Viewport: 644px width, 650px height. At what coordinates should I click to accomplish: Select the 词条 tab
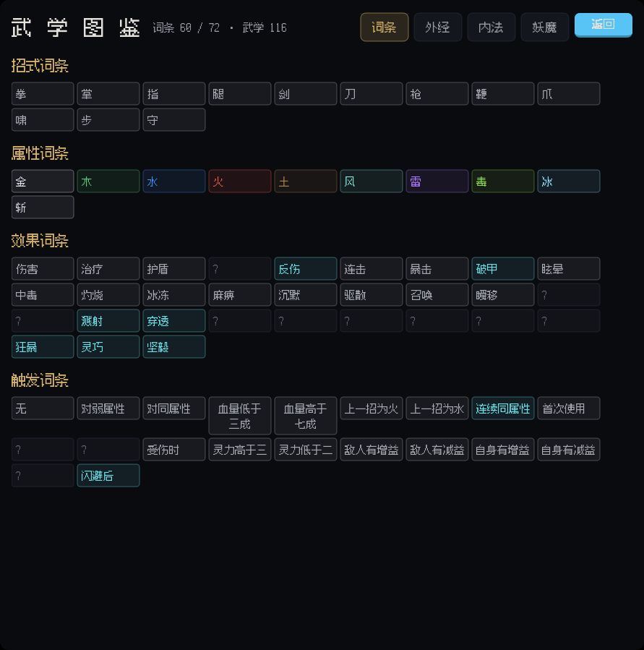point(385,27)
